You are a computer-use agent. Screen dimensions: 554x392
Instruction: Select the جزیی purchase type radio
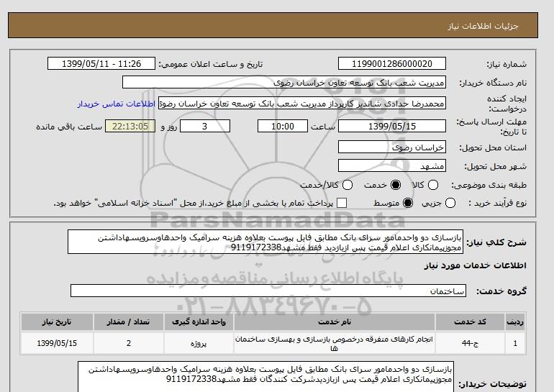tap(450, 203)
